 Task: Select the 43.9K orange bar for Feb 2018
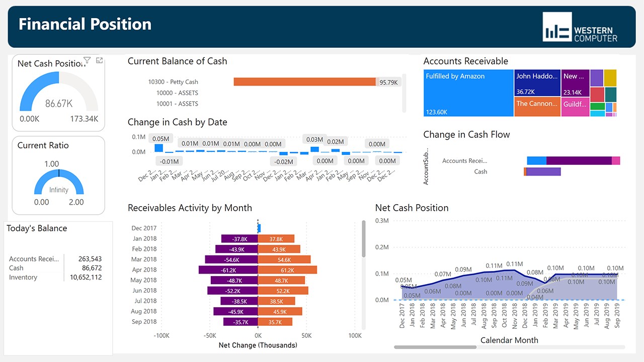coord(279,249)
